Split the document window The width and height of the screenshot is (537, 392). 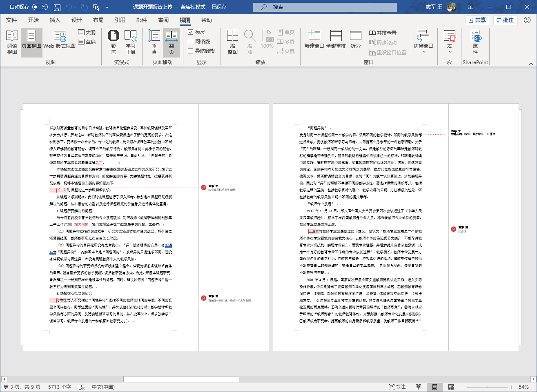(356, 40)
